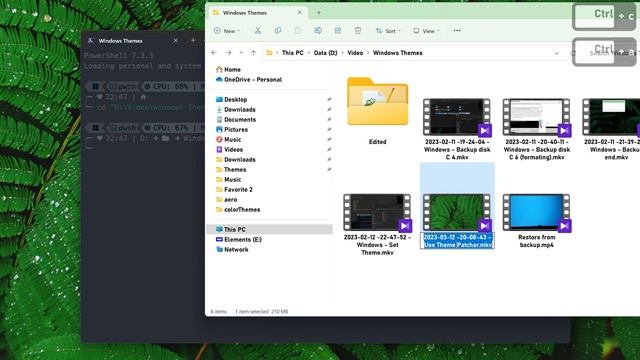The width and height of the screenshot is (640, 360).
Task: Click This PC in the address breadcrumb
Action: pyautogui.click(x=293, y=53)
